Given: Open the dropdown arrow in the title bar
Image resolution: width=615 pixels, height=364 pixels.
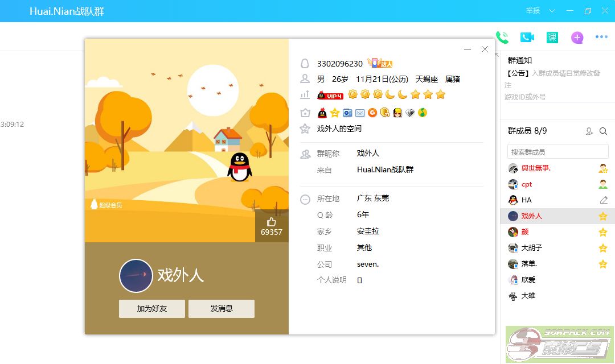Looking at the screenshot, I should click(x=552, y=11).
